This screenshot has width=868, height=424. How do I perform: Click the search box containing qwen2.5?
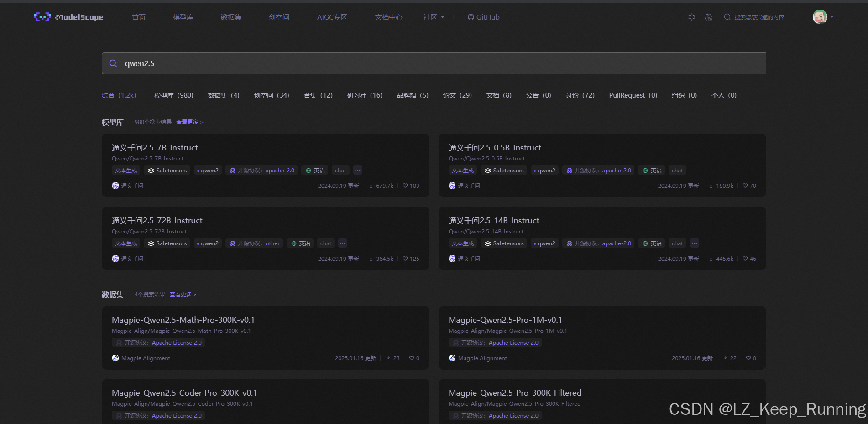click(x=434, y=63)
